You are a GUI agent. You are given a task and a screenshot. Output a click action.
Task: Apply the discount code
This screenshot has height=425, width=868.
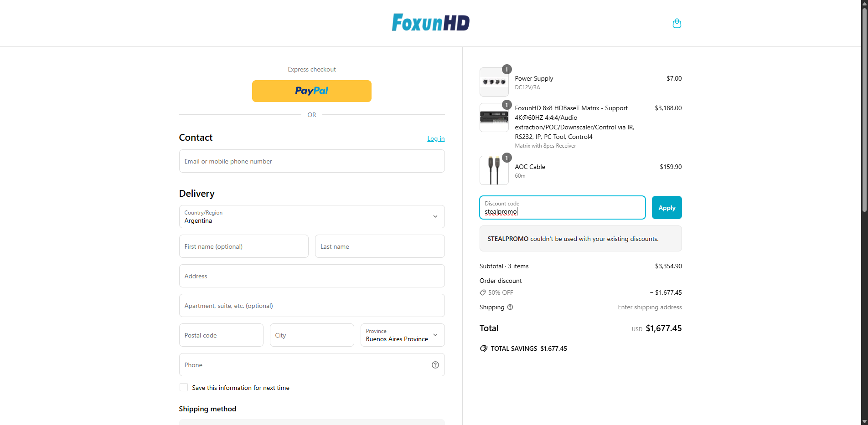[x=667, y=208]
